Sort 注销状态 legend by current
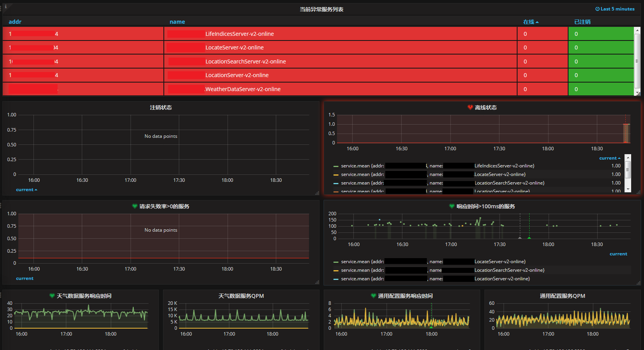Screen dimensions: 644x350 (26, 190)
